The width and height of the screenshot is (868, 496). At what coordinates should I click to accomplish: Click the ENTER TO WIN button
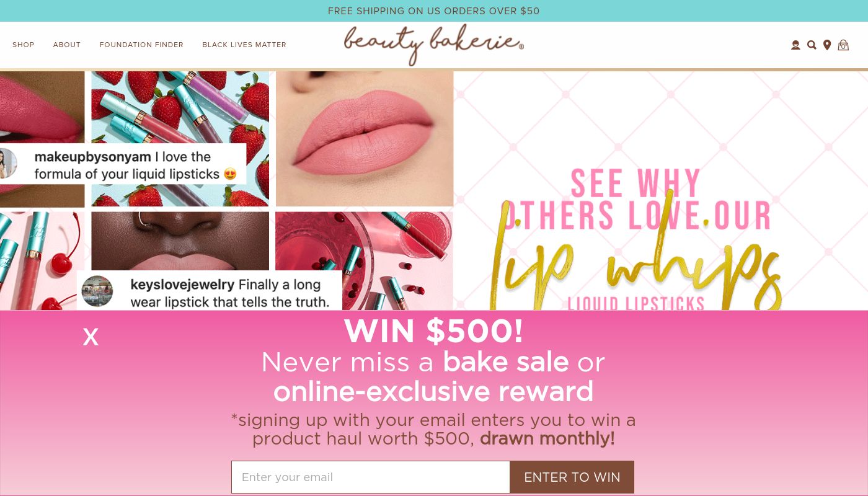point(572,477)
